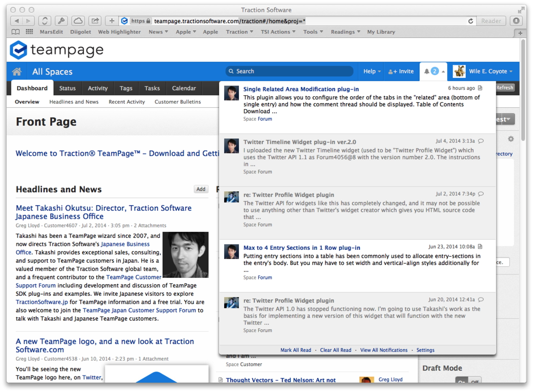Close notifications via the bell icon
The image size is (533, 392).
pos(433,71)
